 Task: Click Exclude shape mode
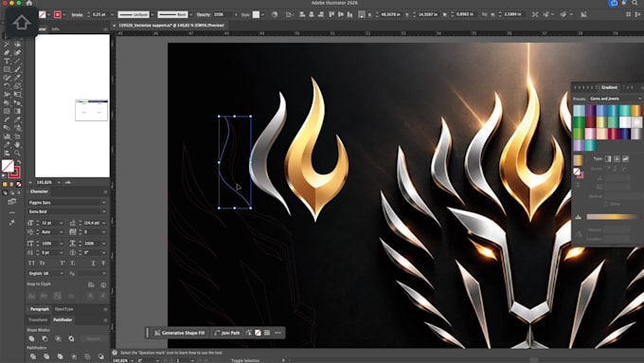click(71, 338)
